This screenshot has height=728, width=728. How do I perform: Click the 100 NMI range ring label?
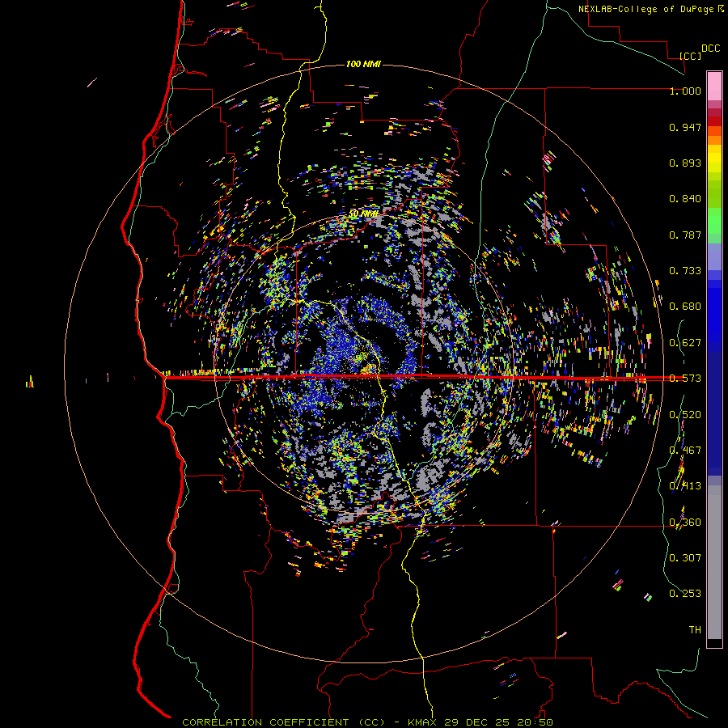click(x=363, y=64)
